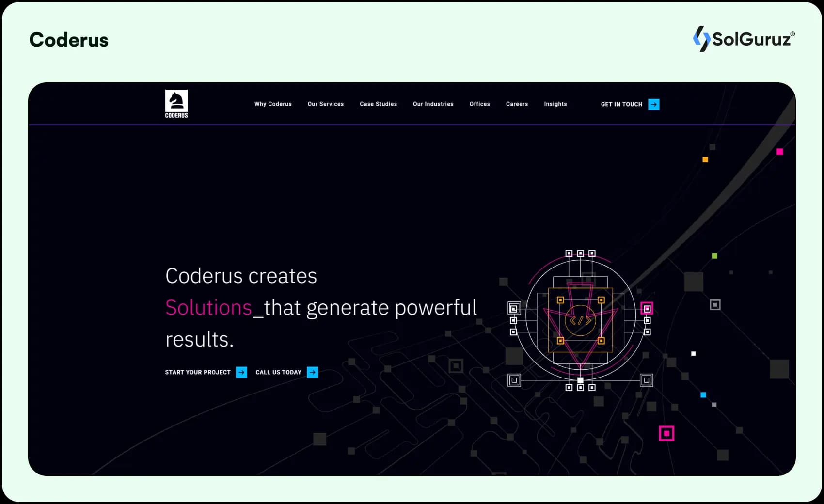Viewport: 824px width, 504px height.
Task: Click the headline word 'results.'
Action: (199, 339)
